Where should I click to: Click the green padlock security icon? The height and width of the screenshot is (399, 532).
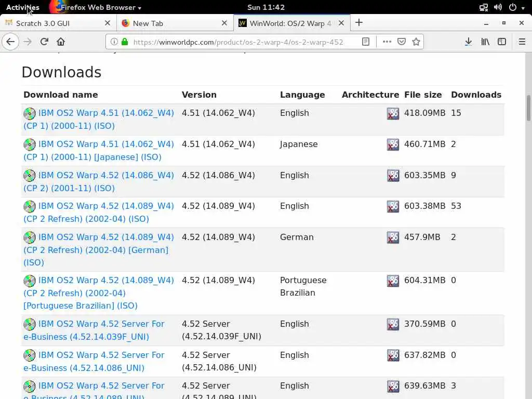click(x=125, y=42)
